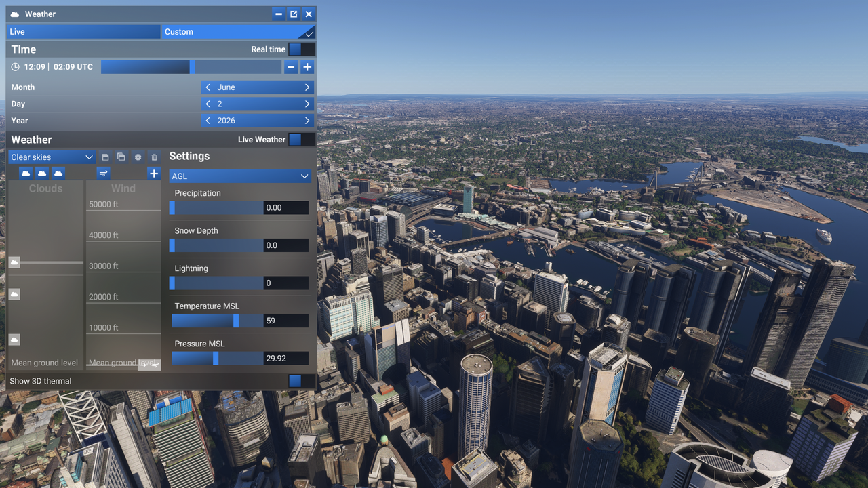Click the Precipitation slider track
Screen dimensions: 868x488
click(x=217, y=208)
